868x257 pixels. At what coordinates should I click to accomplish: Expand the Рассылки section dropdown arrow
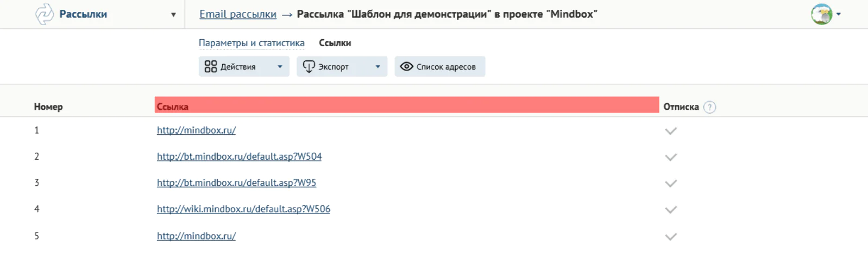click(x=173, y=15)
